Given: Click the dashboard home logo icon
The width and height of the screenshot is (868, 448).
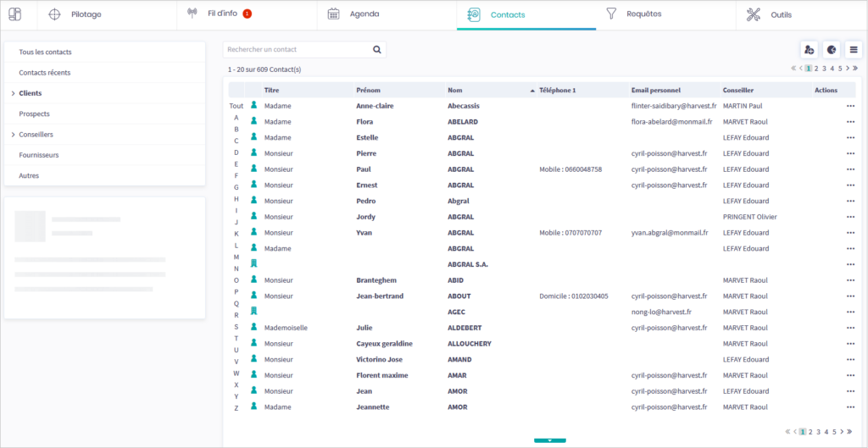Looking at the screenshot, I should pos(15,14).
